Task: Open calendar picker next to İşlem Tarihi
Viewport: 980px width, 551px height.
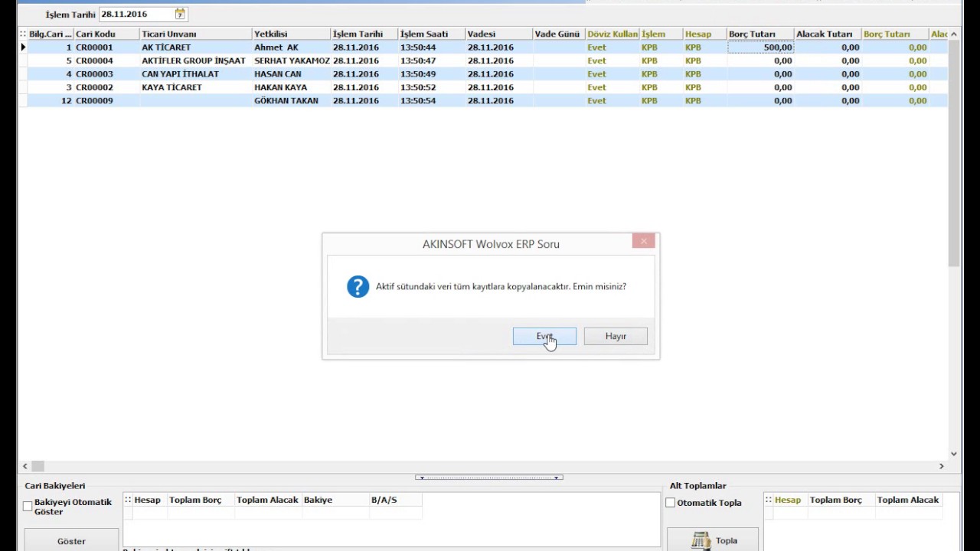Action: click(x=180, y=14)
